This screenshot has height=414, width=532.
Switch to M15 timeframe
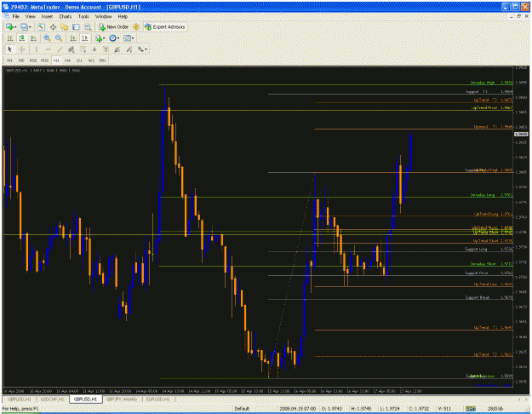(33, 60)
